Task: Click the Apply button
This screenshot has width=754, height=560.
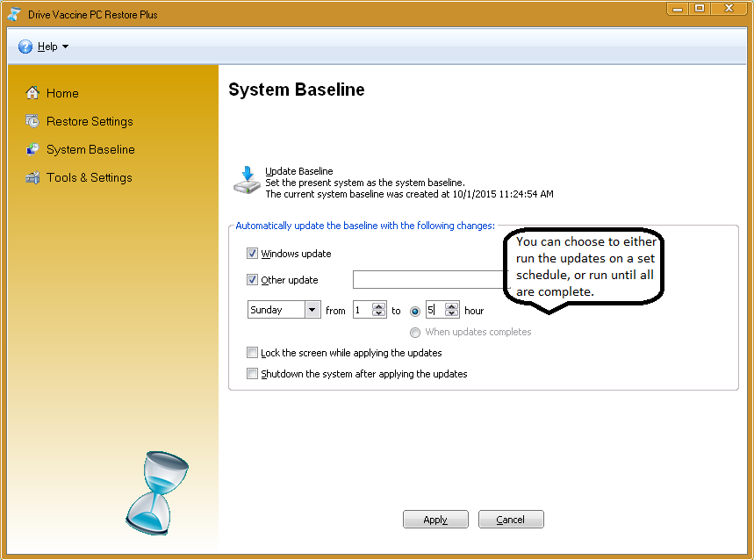Action: pyautogui.click(x=435, y=520)
